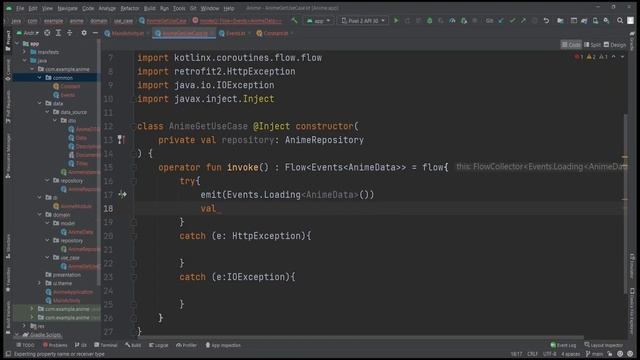This screenshot has height=360, width=640.
Task: Open the Navigate menu
Action: (x=67, y=8)
